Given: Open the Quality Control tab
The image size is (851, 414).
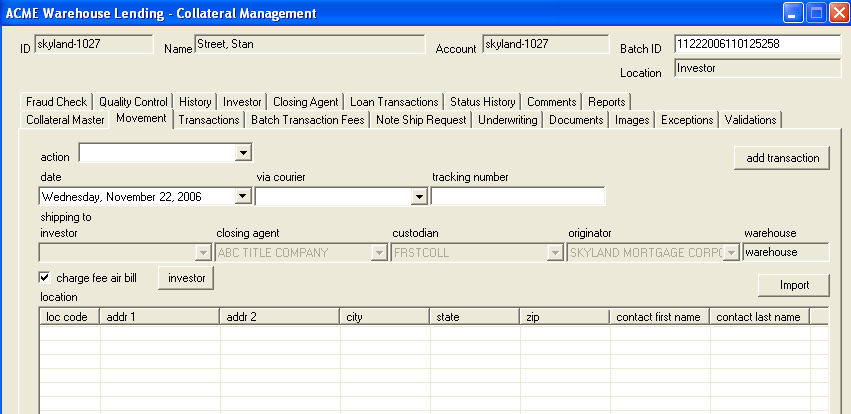Looking at the screenshot, I should [x=133, y=102].
